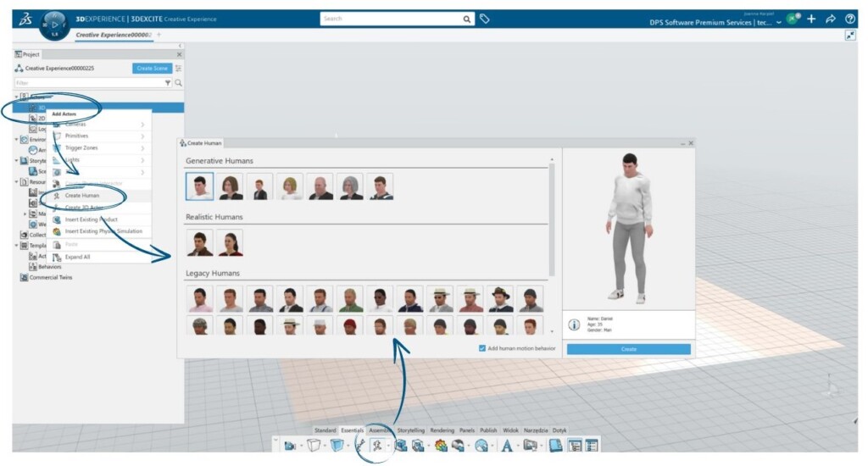Click the text tool 'A' icon

[506, 445]
